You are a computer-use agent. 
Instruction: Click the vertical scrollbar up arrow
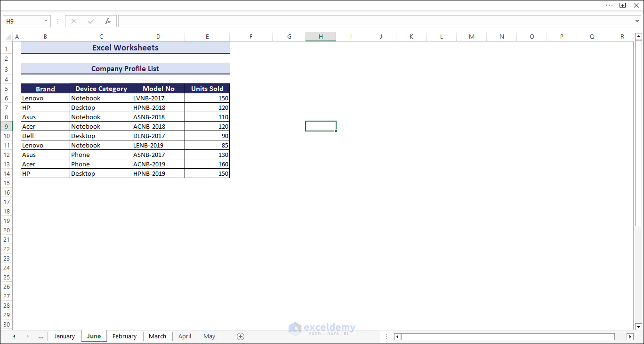click(x=639, y=37)
